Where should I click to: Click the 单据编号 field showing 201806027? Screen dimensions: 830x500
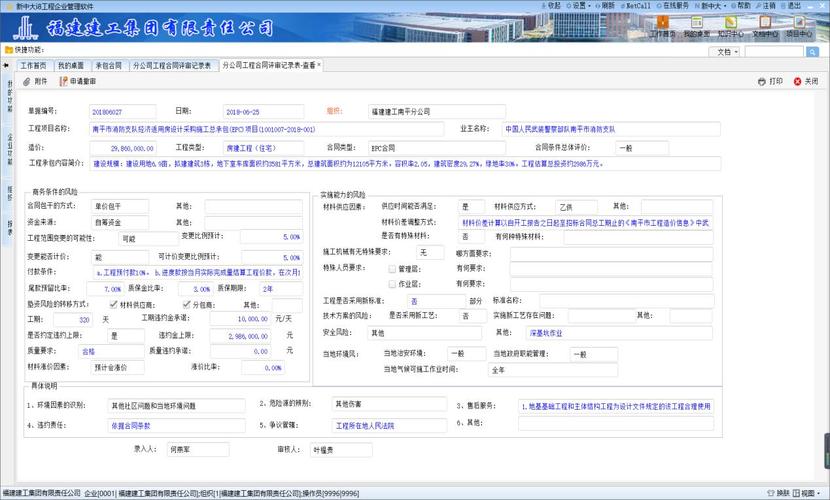[x=123, y=112]
